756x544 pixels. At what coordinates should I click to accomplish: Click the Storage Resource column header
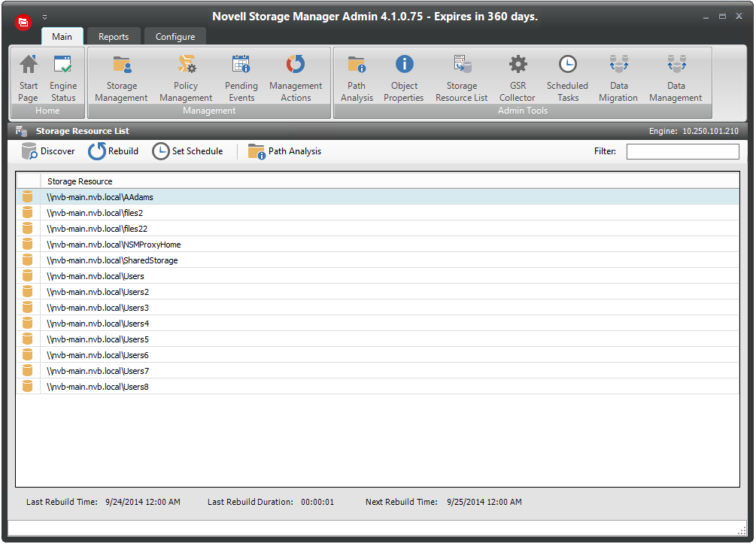coord(390,181)
